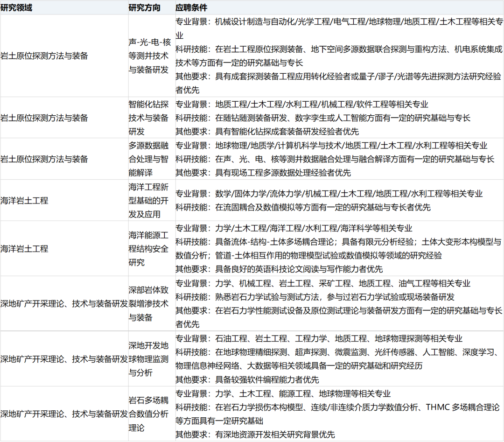
Task: Click the 科研技能 line mentioning "流体-结构-土体多场耦合理论"
Action: 338,249
